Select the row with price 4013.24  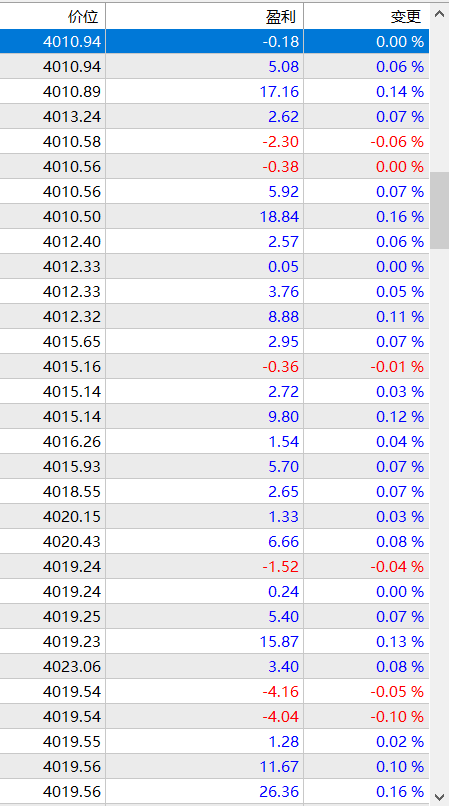tap(214, 117)
